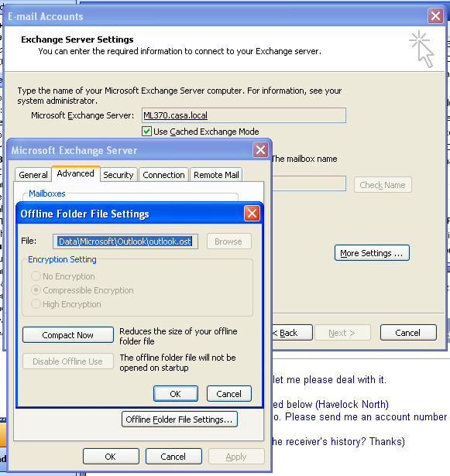Click OK in Microsoft Exchange Server dialog

[x=111, y=457]
